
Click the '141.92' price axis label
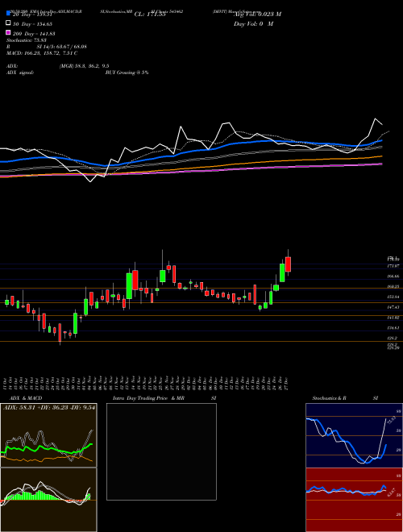[x=393, y=318]
